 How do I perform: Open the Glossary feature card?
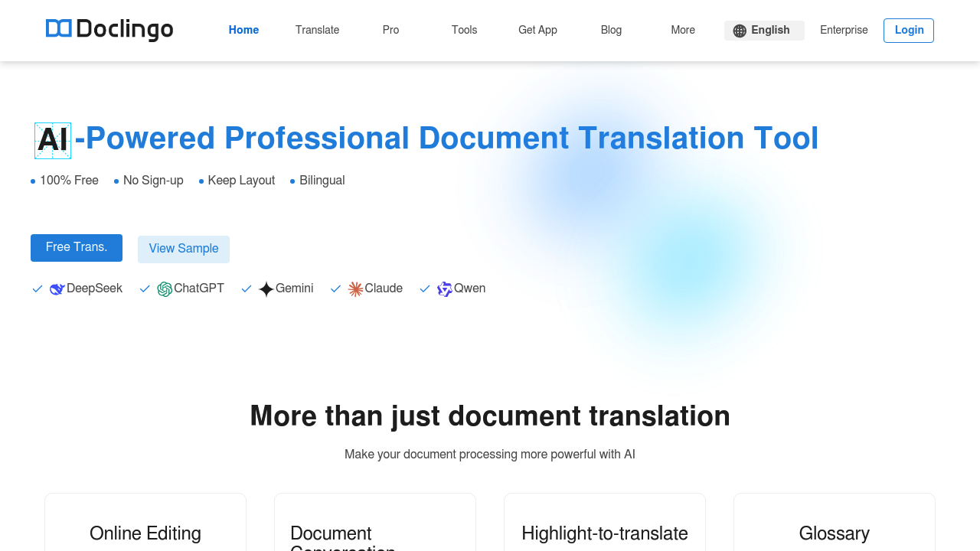834,533
